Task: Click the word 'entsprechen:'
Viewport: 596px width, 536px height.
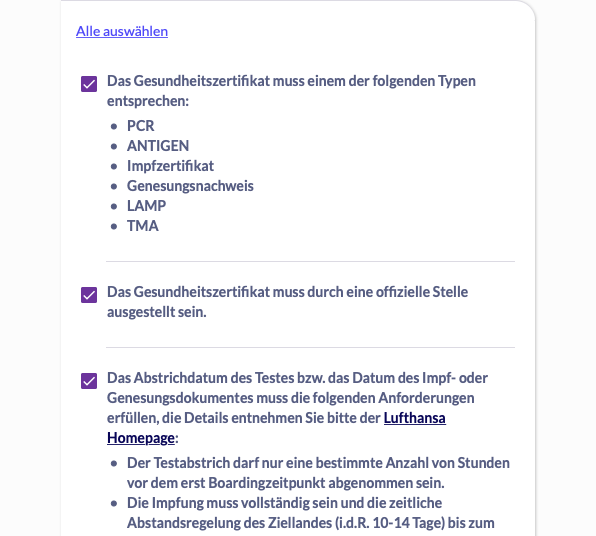Action: [148, 101]
